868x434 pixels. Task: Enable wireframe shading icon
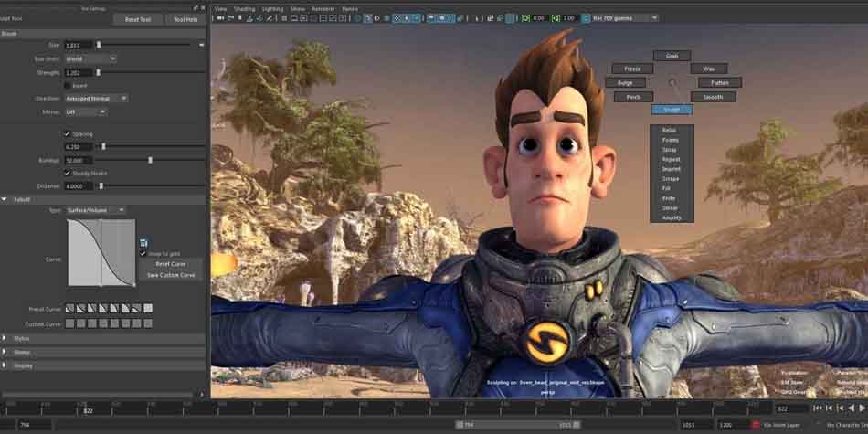357,17
